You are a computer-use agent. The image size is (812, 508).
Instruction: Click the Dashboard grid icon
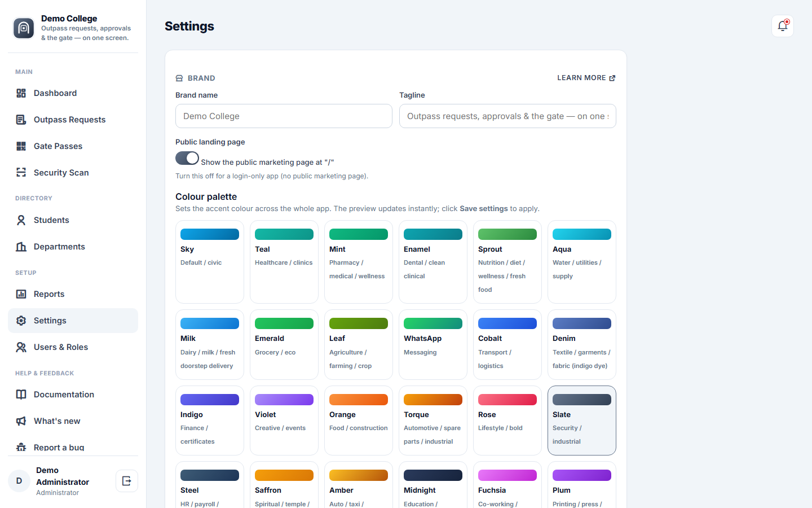coord(21,93)
